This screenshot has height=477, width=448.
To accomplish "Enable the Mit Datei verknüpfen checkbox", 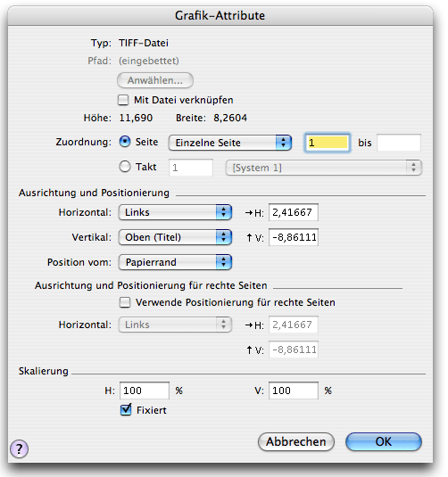I will [123, 100].
